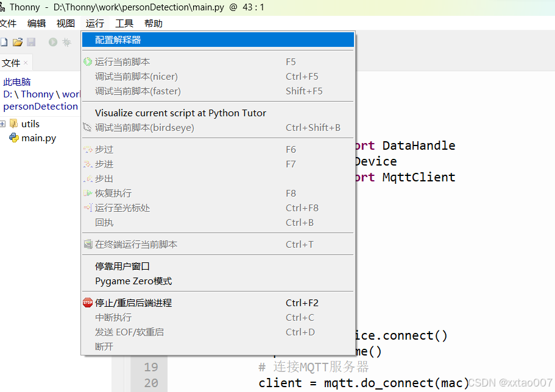Click the 恢复执行 resume icon
Viewport: 555px width, 392px height.
[x=88, y=193]
